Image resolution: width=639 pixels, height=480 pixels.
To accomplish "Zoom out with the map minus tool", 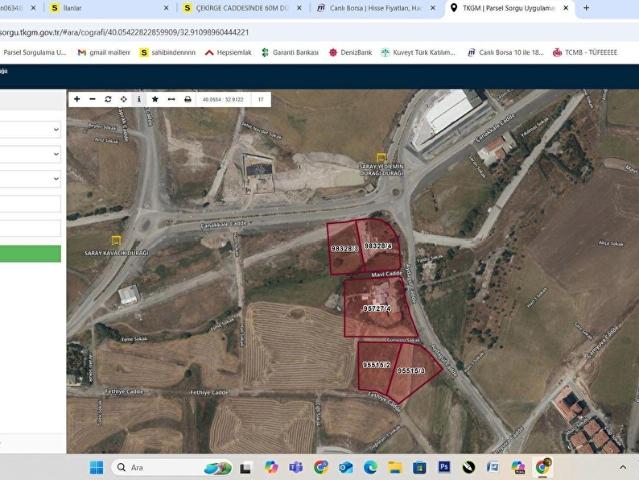I will tap(93, 99).
